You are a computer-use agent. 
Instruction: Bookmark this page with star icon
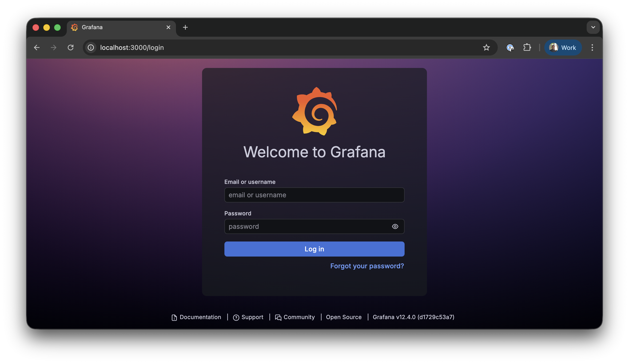pos(486,47)
